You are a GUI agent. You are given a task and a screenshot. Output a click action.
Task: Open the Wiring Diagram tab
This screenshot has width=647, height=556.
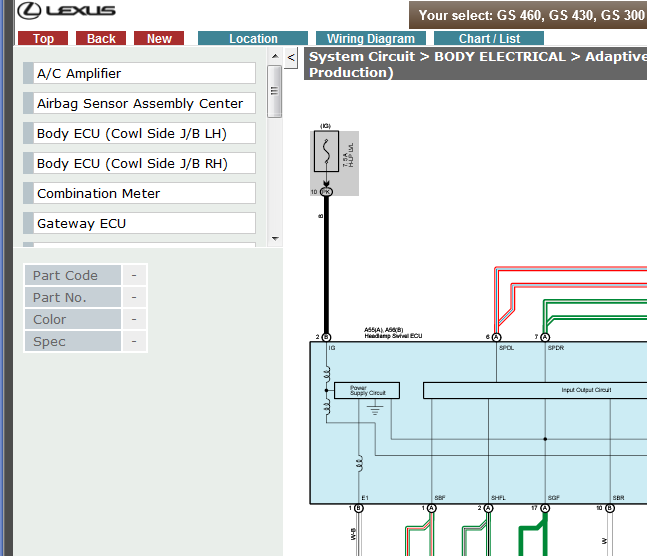click(x=371, y=38)
